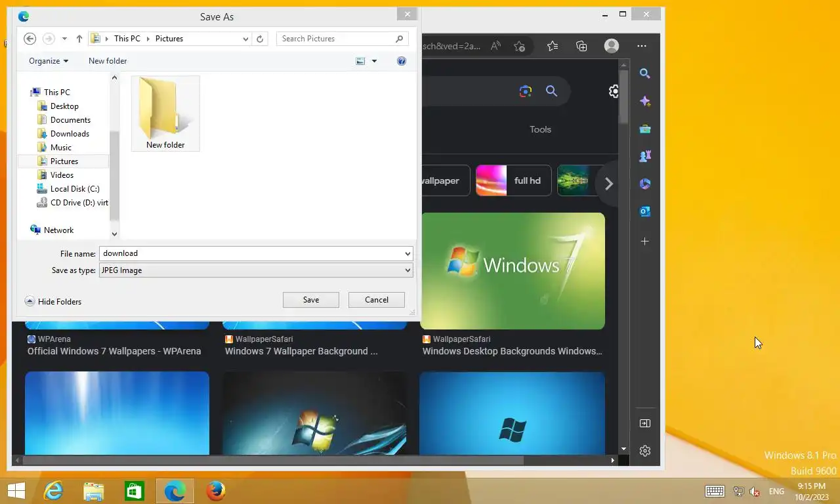Collapse with the Hide Folders toggle
This screenshot has height=504, width=840.
click(53, 302)
